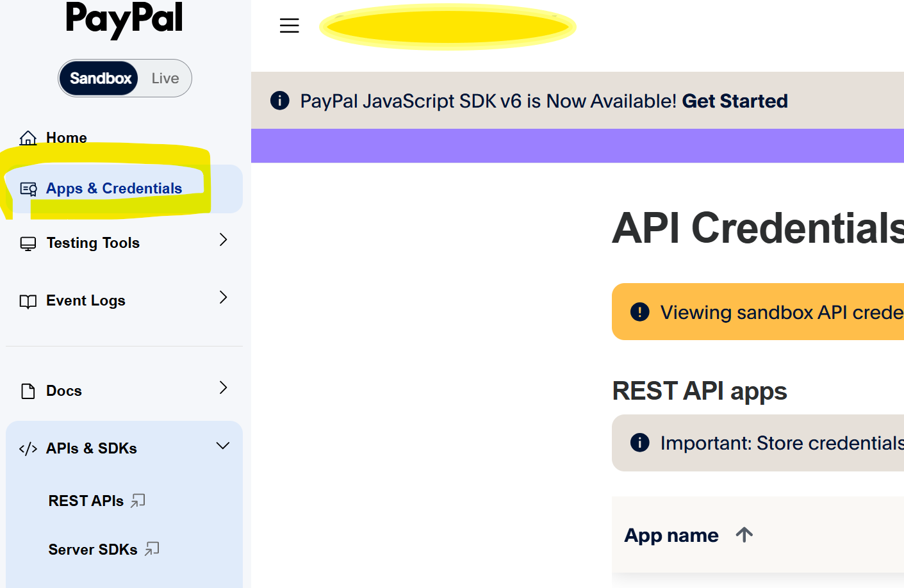Click the API Credentials heading
The image size is (904, 588).
[x=758, y=228]
